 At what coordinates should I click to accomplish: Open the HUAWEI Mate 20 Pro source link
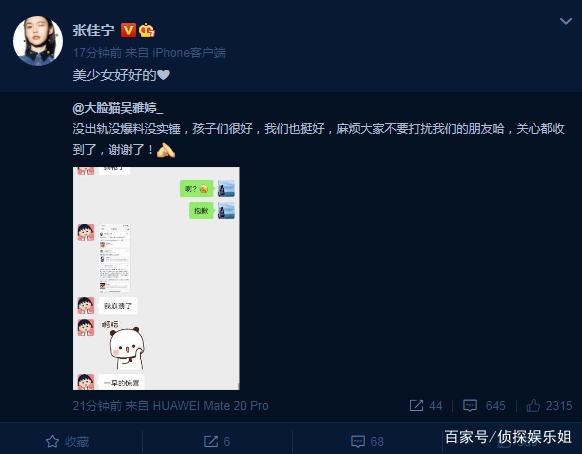[x=210, y=406]
